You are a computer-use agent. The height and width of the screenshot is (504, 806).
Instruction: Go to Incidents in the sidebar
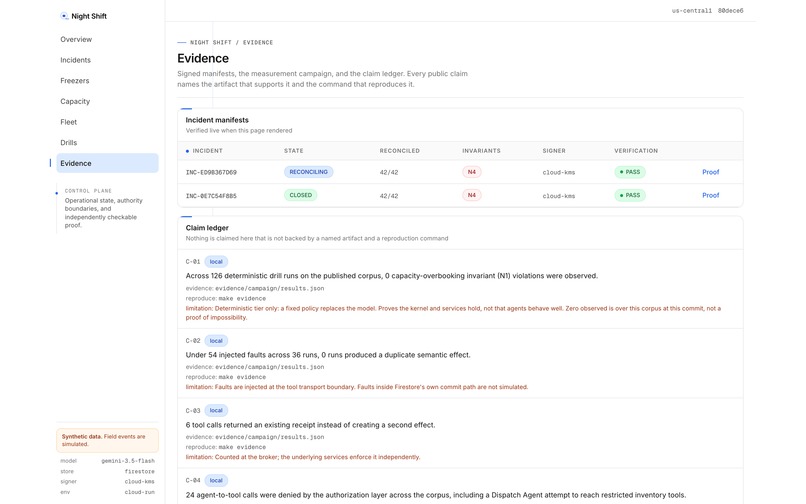(x=76, y=60)
